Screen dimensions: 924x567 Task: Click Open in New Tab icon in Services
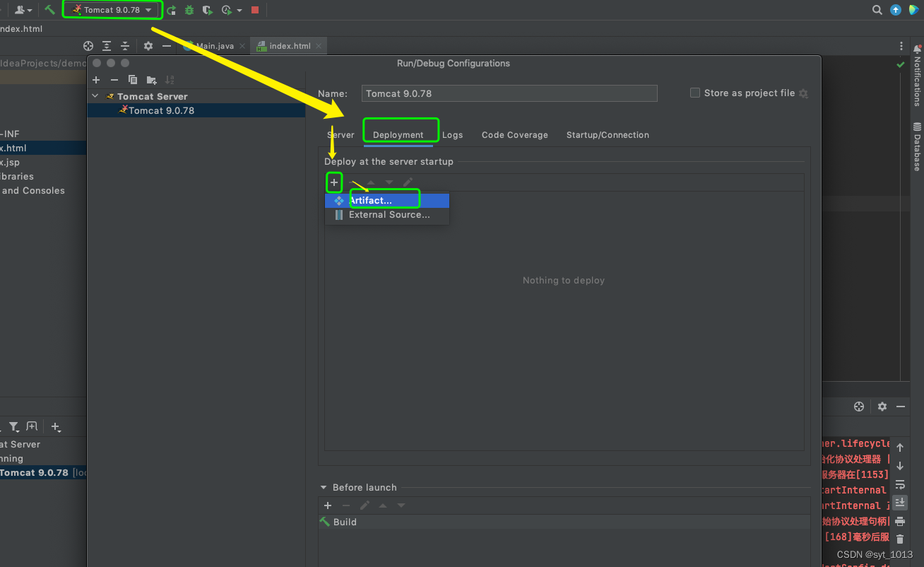point(32,426)
